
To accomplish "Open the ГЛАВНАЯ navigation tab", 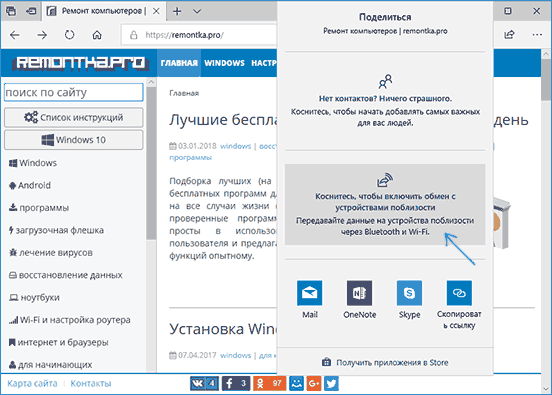I will (x=179, y=63).
